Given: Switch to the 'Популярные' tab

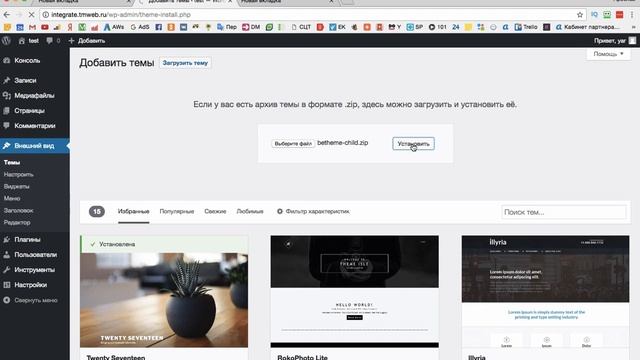Looking at the screenshot, I should point(177,211).
